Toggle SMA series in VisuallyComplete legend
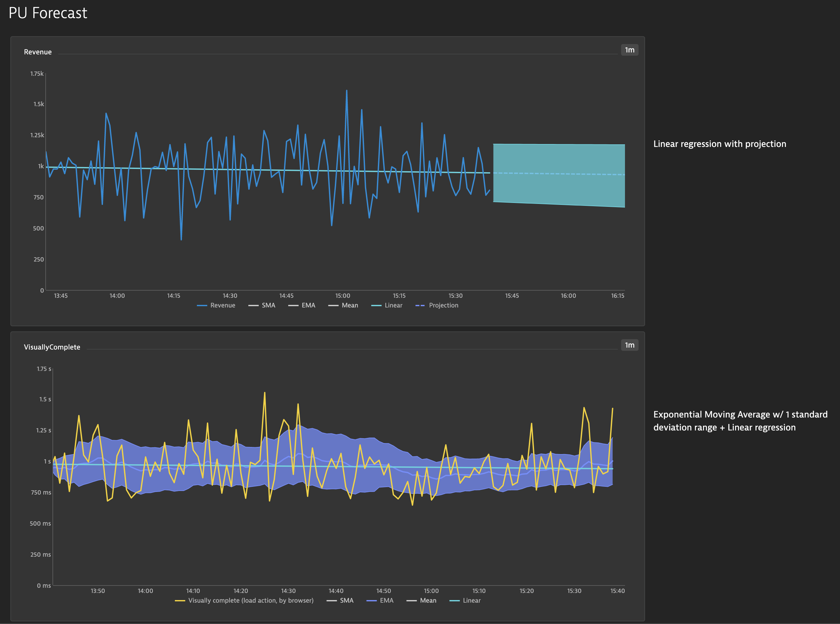Screen dimensions: 840x624 coord(340,600)
